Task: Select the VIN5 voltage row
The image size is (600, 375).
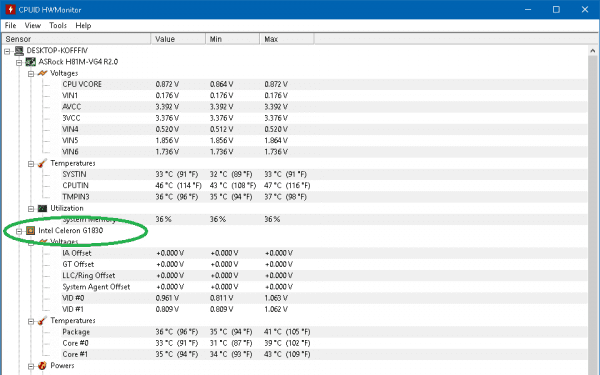Action: [x=324, y=140]
